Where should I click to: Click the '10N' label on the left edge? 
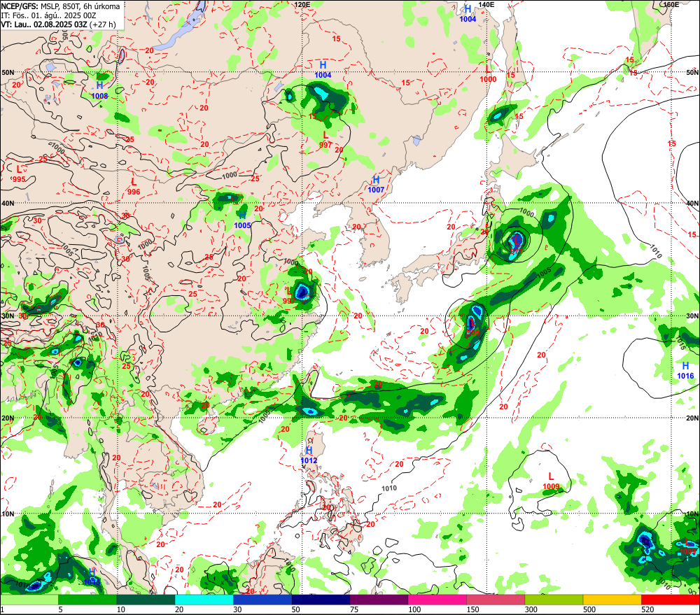point(8,514)
